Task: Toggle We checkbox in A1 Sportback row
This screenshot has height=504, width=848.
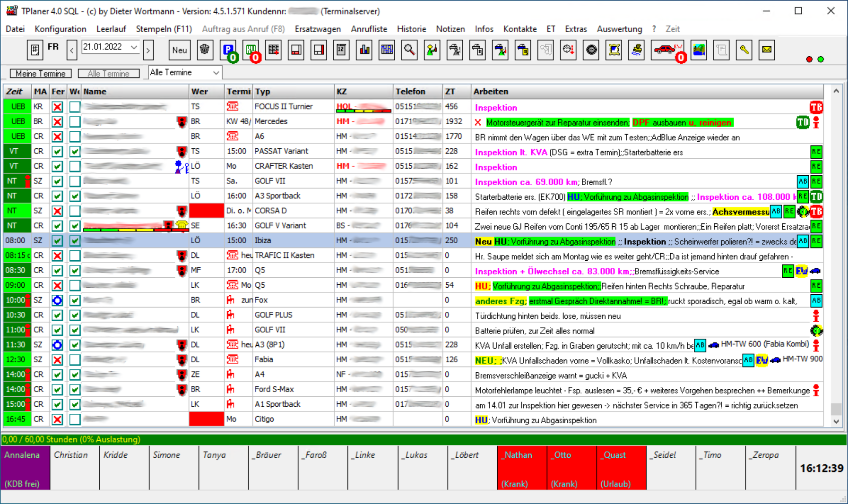Action: click(75, 404)
